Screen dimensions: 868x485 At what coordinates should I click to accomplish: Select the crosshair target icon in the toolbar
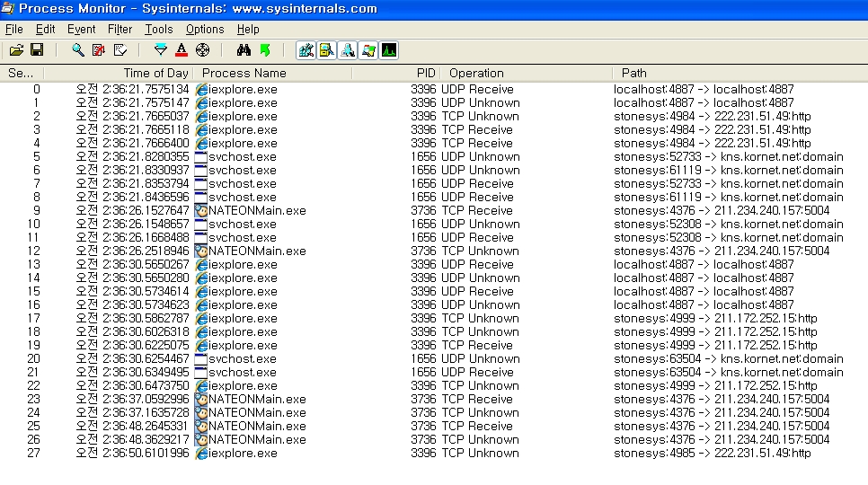(202, 50)
